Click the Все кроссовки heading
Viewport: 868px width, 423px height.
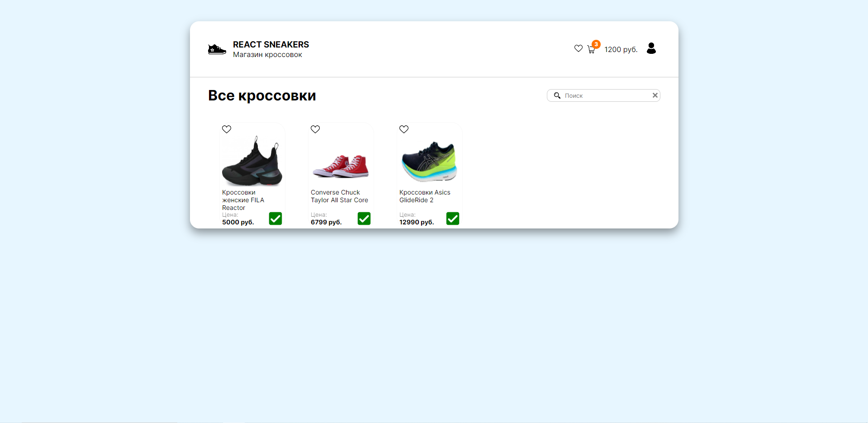262,95
